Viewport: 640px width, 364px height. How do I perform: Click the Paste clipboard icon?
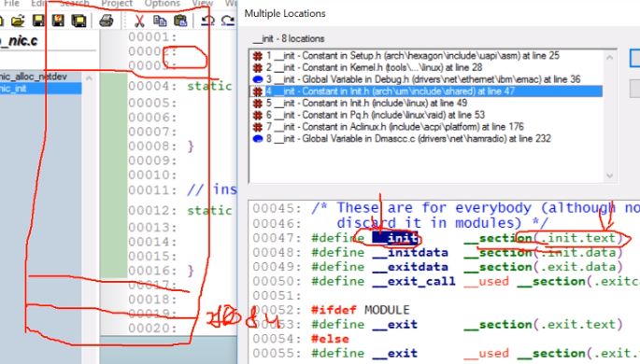pos(180,21)
